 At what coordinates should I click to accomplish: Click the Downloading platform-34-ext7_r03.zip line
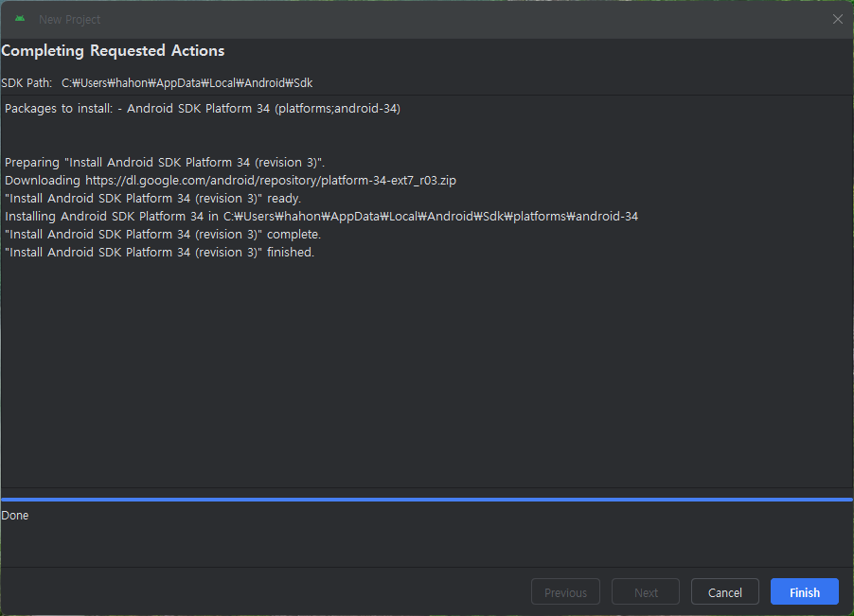tap(230, 180)
